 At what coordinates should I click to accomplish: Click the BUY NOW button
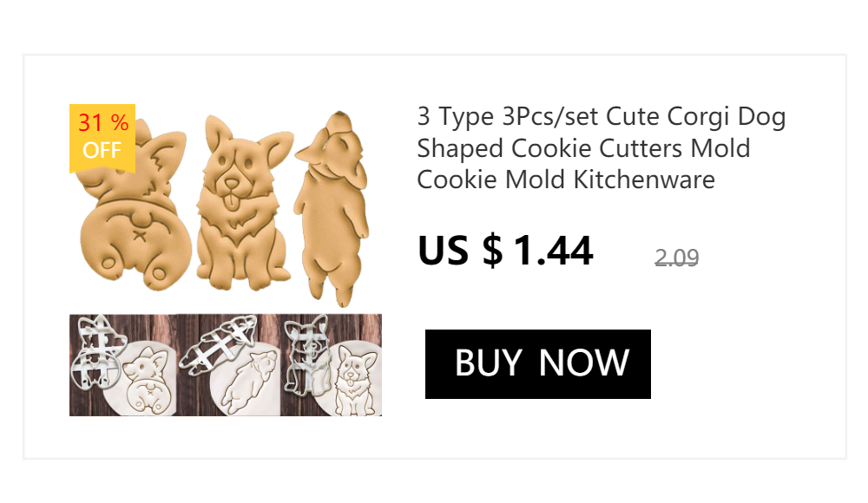coord(537,364)
